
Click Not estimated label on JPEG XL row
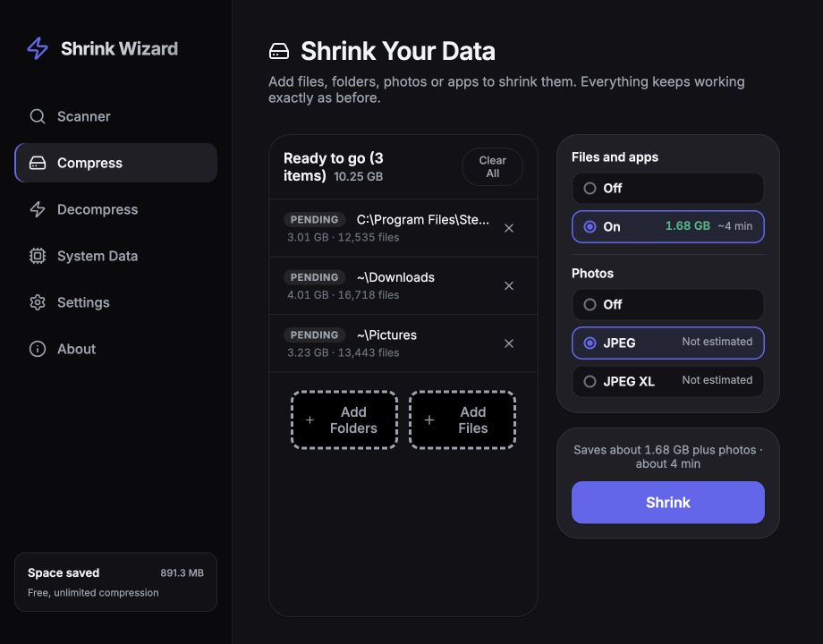click(x=717, y=380)
